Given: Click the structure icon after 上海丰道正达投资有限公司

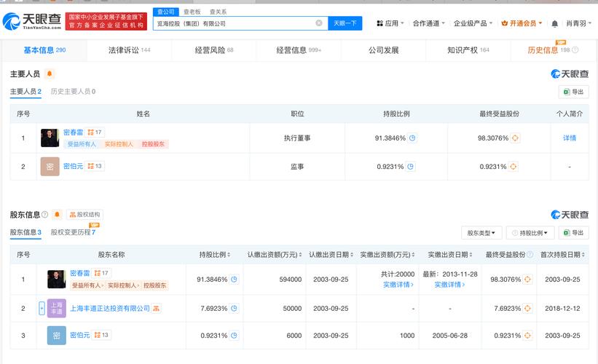Looking at the screenshot, I should click(x=156, y=309).
